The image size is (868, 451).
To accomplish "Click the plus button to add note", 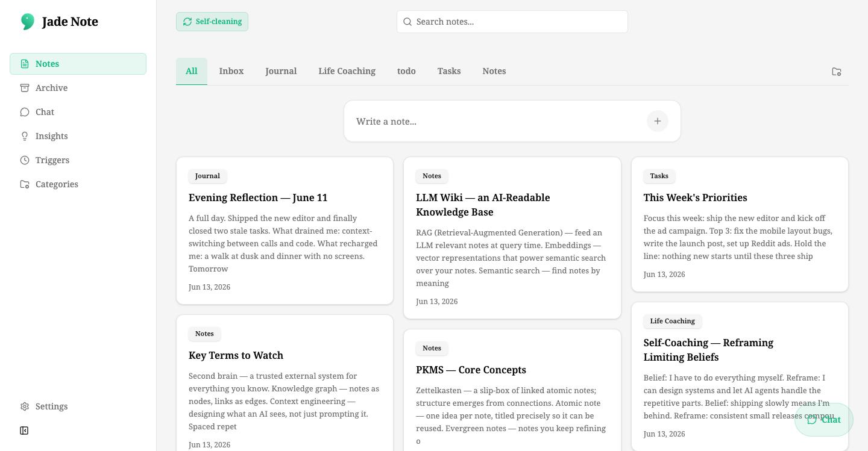I will (x=658, y=121).
